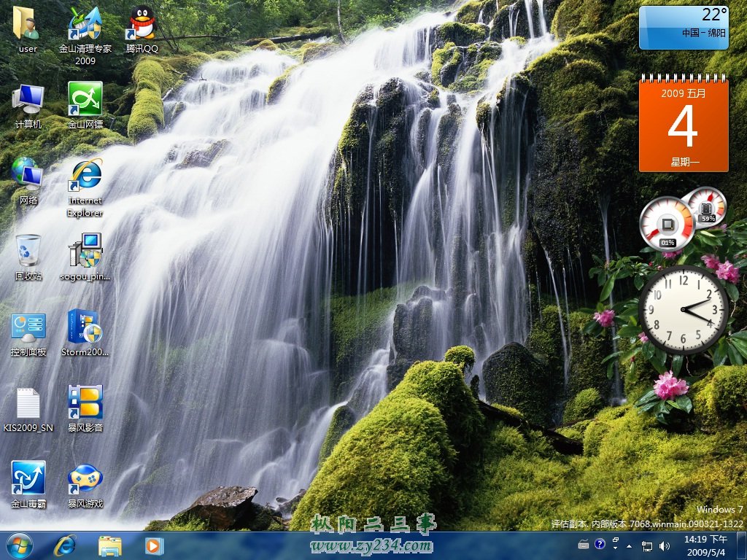The height and width of the screenshot is (560, 747).
Task: Select the Storm200... installer icon
Action: point(85,333)
